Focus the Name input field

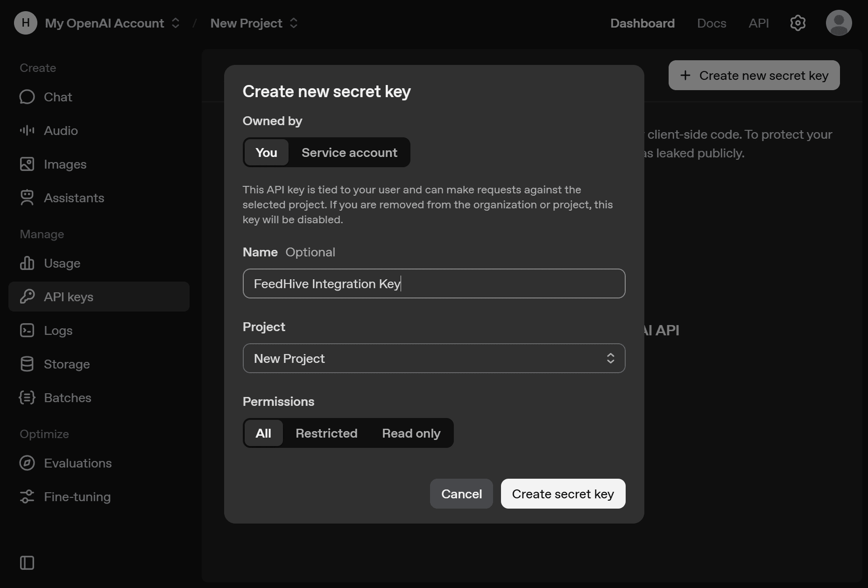tap(434, 283)
